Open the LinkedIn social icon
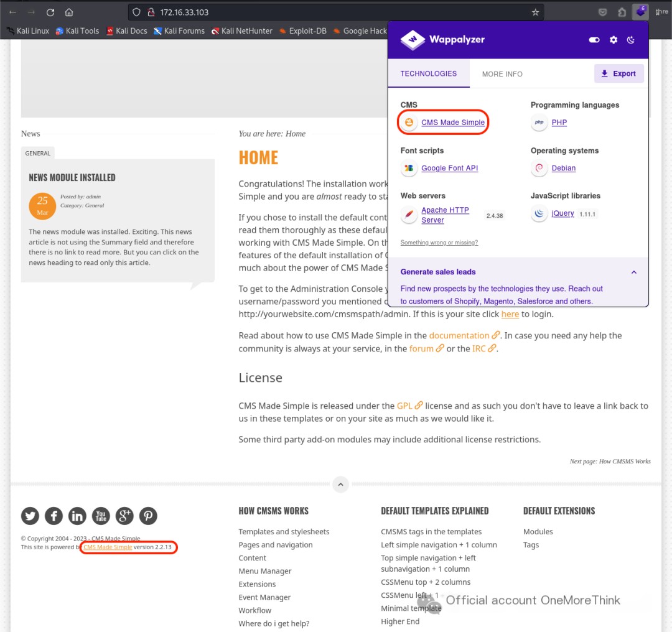 pyautogui.click(x=77, y=516)
